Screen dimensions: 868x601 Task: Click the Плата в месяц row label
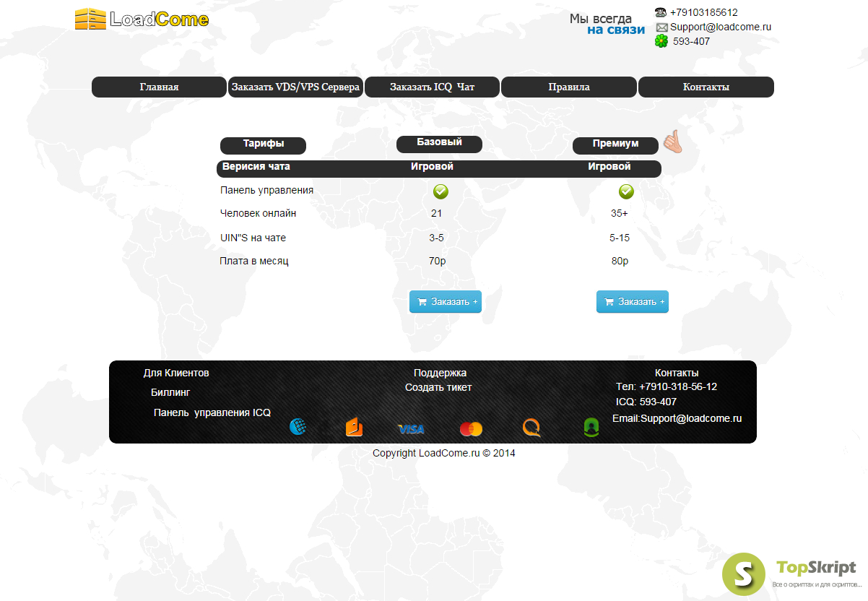tap(254, 261)
